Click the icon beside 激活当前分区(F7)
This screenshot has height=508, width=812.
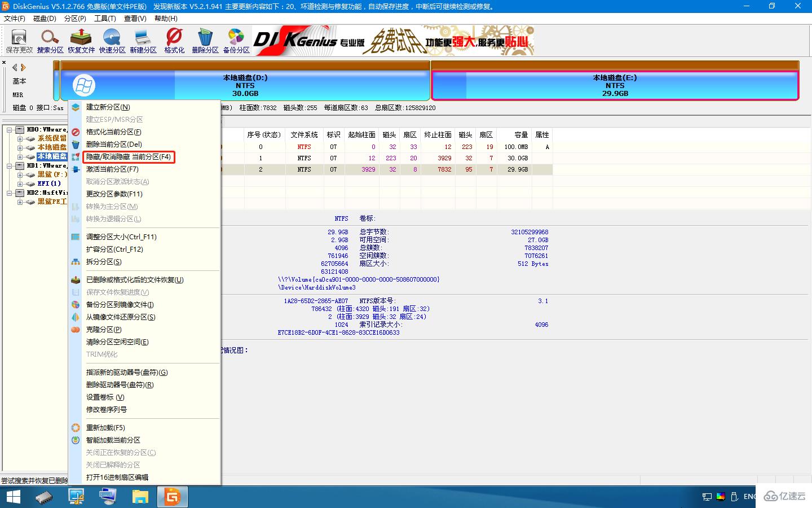pos(76,169)
